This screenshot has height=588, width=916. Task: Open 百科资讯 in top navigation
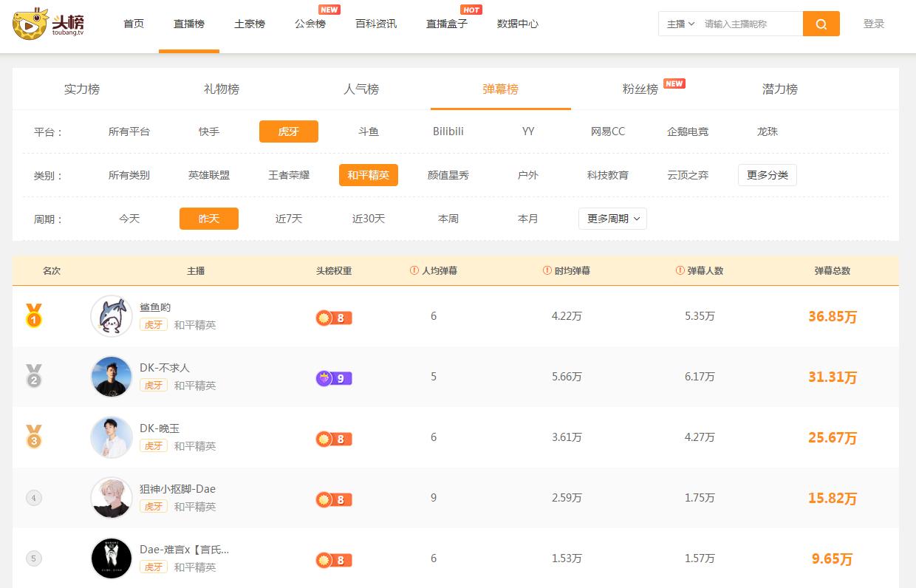(376, 24)
